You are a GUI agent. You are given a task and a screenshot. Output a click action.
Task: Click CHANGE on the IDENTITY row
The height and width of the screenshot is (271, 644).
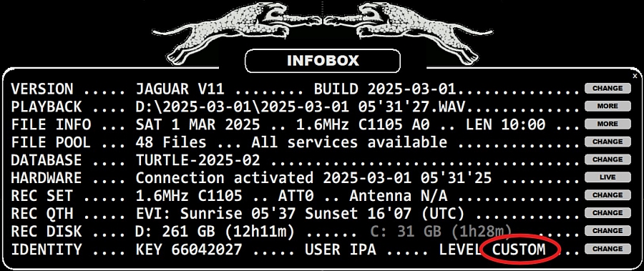point(608,248)
